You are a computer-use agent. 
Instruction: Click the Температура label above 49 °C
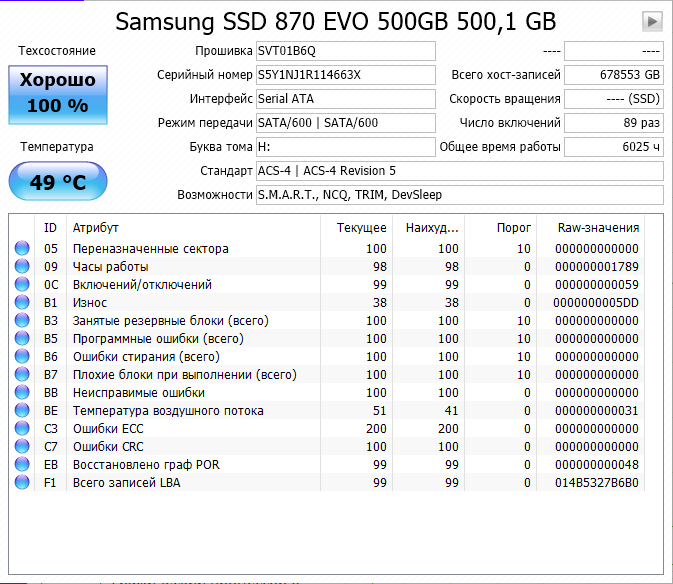click(57, 147)
